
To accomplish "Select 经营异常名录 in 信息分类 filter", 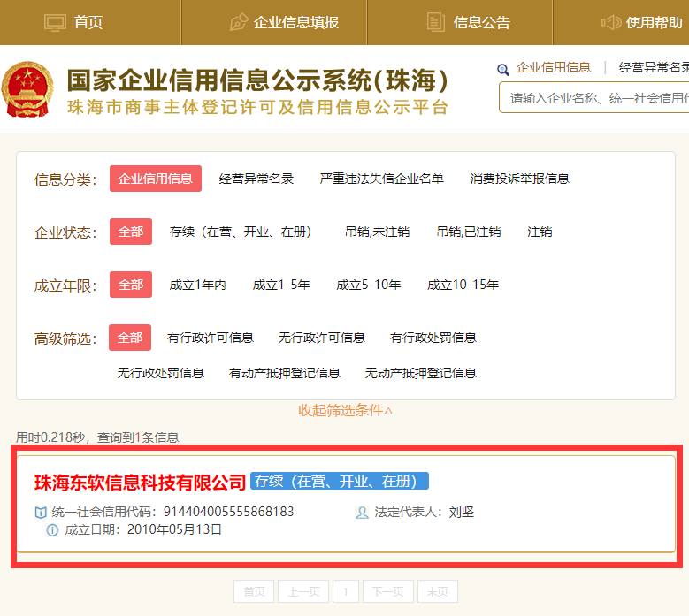I will point(256,179).
